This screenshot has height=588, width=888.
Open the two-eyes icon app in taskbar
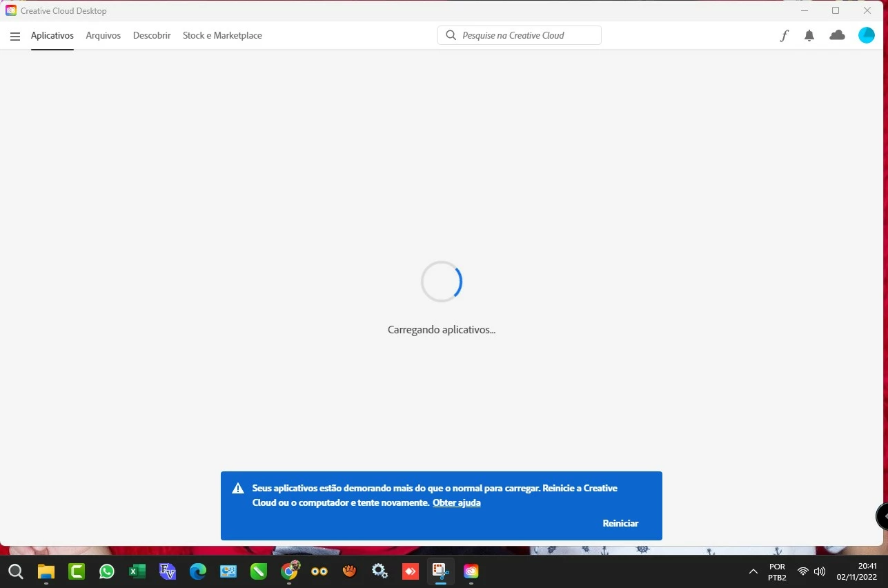(x=319, y=571)
